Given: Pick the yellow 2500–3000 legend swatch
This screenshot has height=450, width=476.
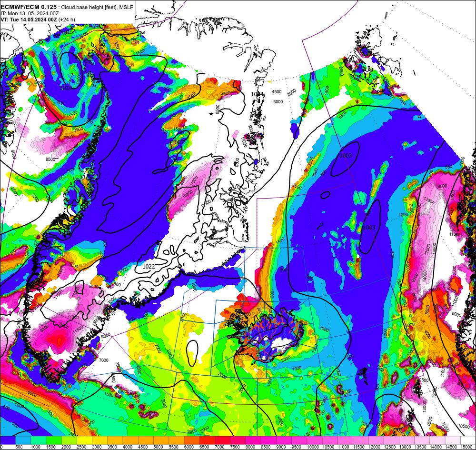Looking at the screenshot, I should tap(84, 440).
